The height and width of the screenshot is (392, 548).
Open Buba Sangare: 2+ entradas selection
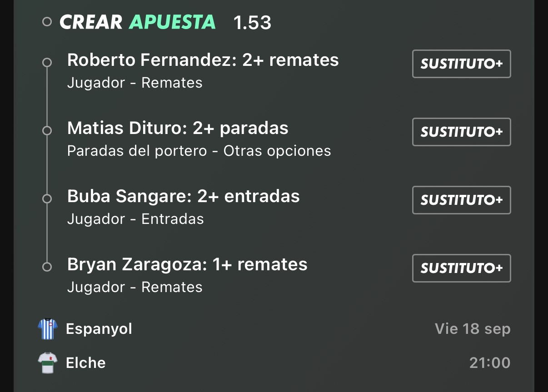[184, 196]
